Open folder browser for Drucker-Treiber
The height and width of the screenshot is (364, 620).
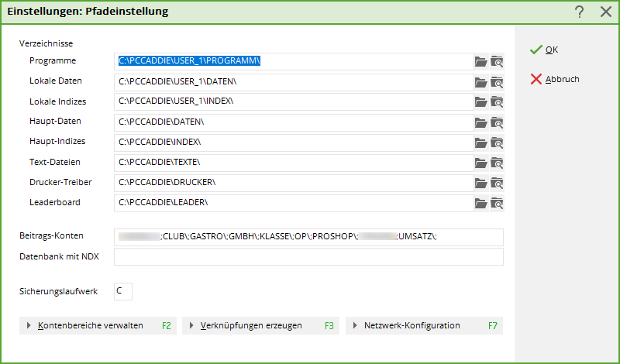click(x=480, y=183)
